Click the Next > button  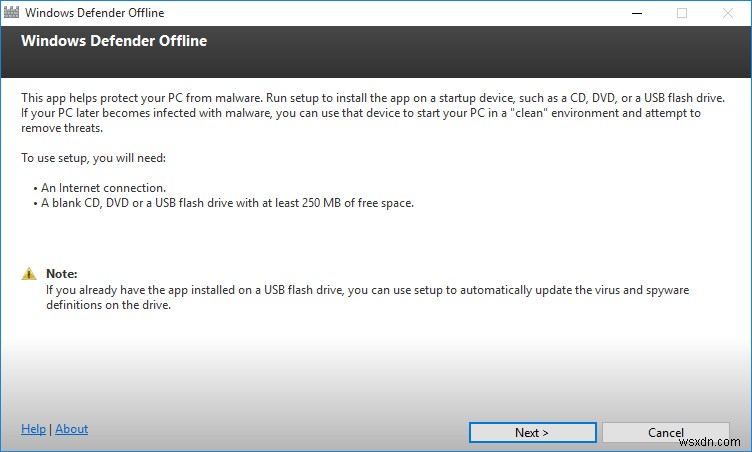click(x=532, y=432)
